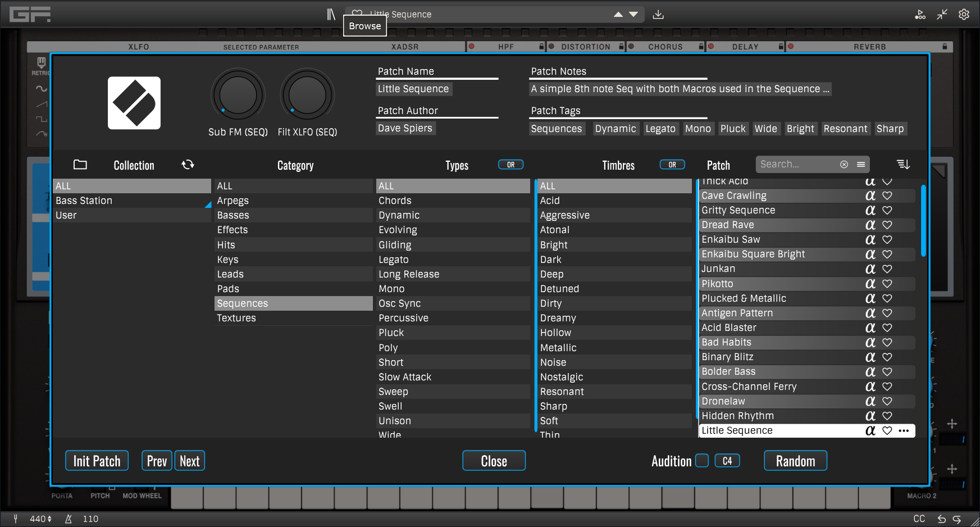Open the three-dot menu for Little Sequence

904,431
